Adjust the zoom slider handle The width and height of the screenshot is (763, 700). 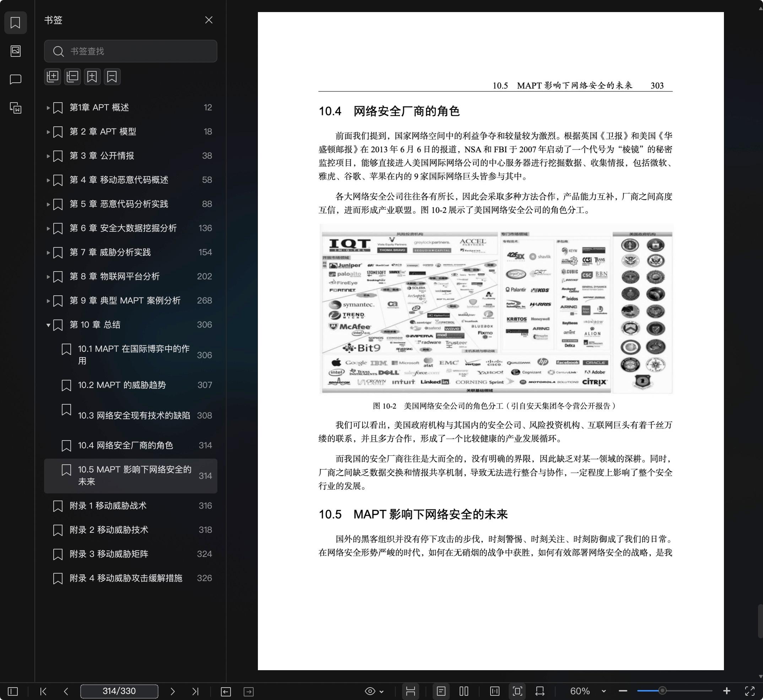point(662,691)
